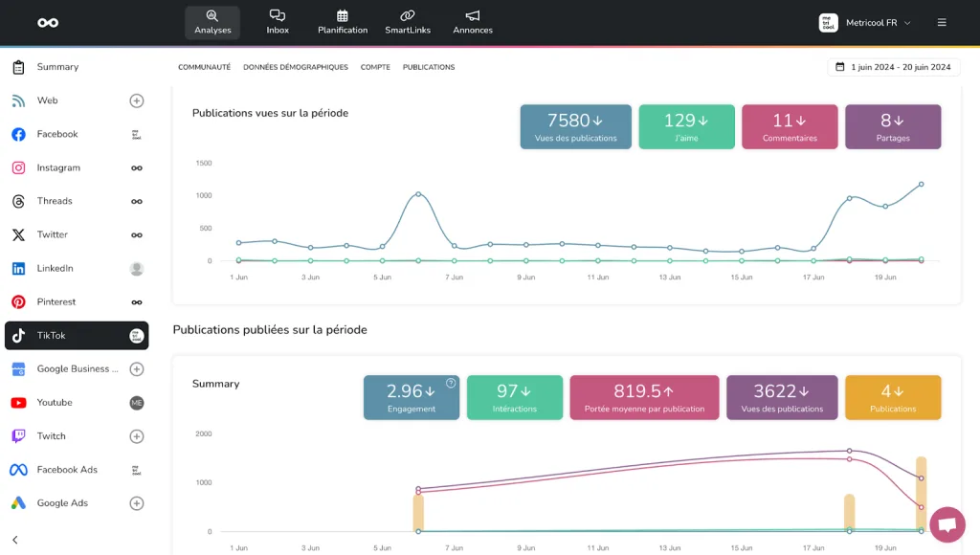
Task: Click the orange Publications summary card
Action: point(892,397)
